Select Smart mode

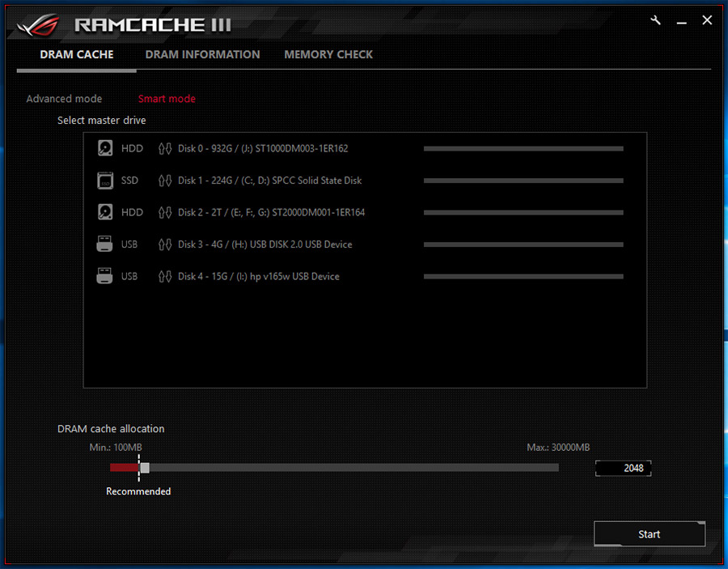167,99
